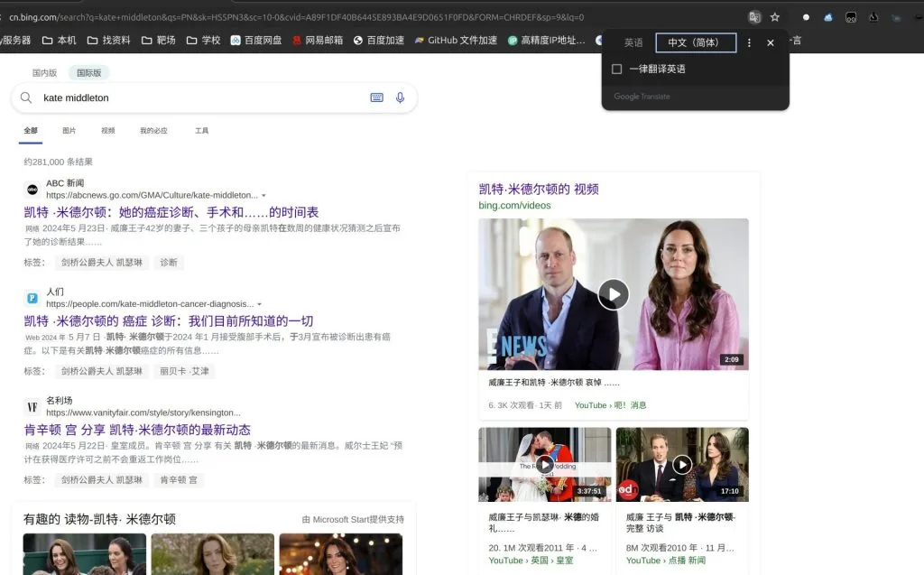Bookmark this page with the star icon
The width and height of the screenshot is (924, 575).
pyautogui.click(x=775, y=17)
